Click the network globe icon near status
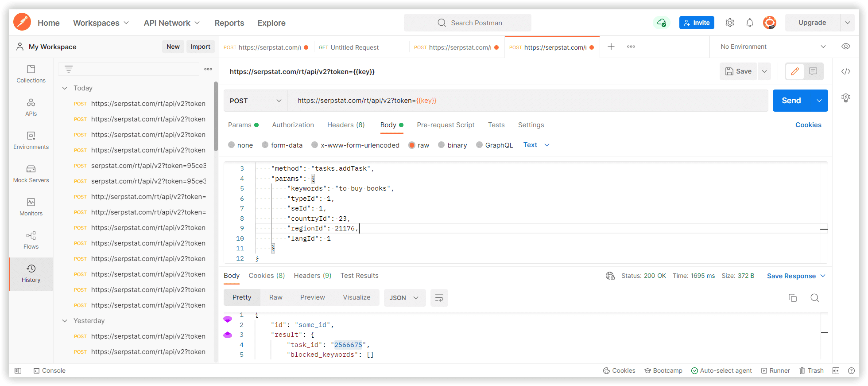Image resolution: width=868 pixels, height=386 pixels. coord(610,276)
